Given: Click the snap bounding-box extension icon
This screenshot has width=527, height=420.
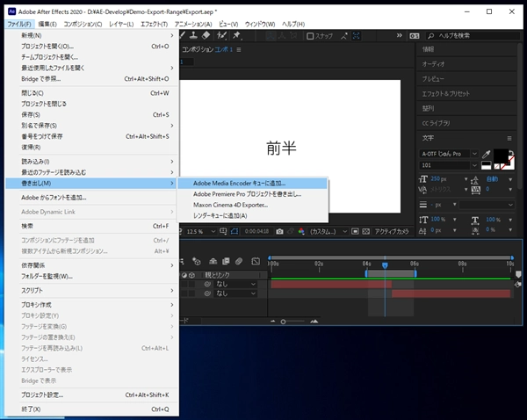Looking at the screenshot, I should coord(357,36).
